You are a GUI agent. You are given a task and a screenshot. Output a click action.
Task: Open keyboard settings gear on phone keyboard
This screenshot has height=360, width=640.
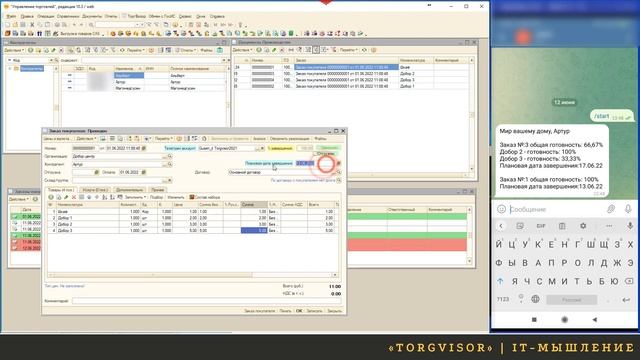[583, 226]
